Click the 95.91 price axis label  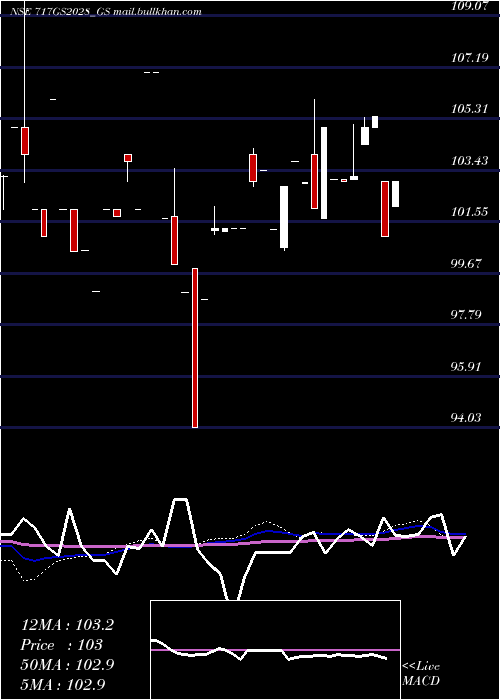pos(467,367)
